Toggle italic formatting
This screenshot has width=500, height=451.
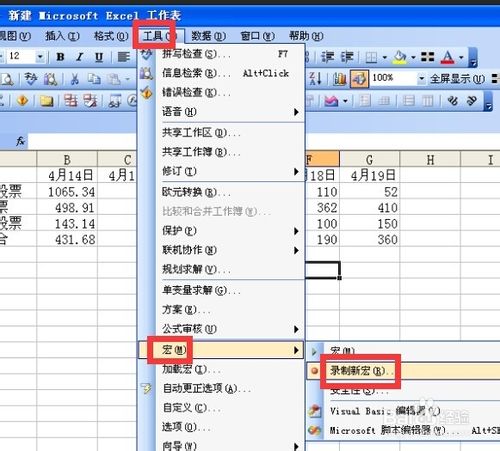[x=79, y=57]
